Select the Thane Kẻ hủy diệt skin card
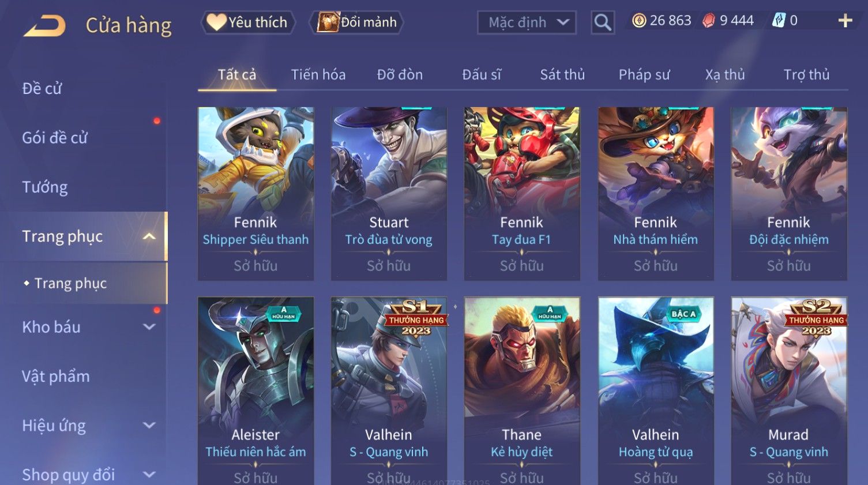The image size is (868, 485). (522, 391)
